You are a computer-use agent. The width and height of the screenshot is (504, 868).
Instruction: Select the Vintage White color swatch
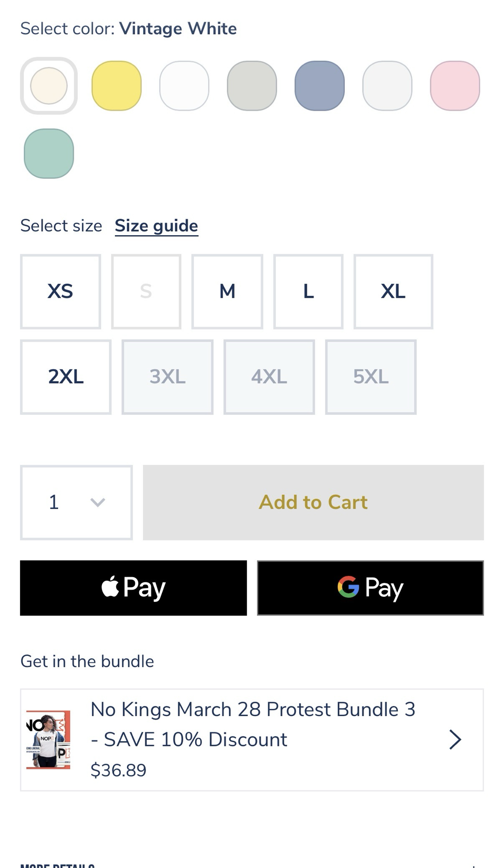click(x=49, y=86)
